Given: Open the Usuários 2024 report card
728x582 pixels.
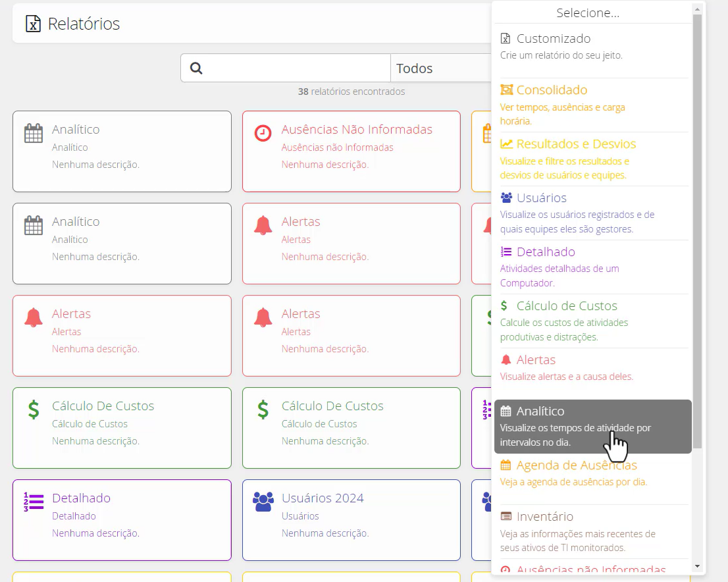Looking at the screenshot, I should pos(351,520).
